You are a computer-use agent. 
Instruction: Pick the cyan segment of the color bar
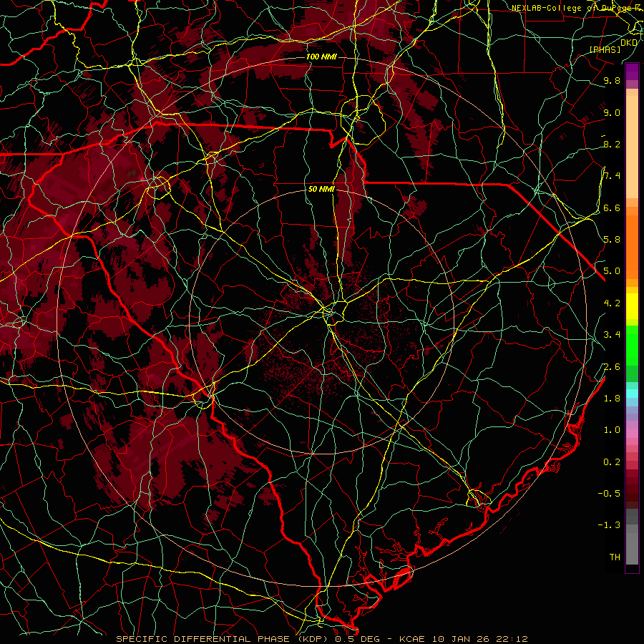(x=632, y=393)
